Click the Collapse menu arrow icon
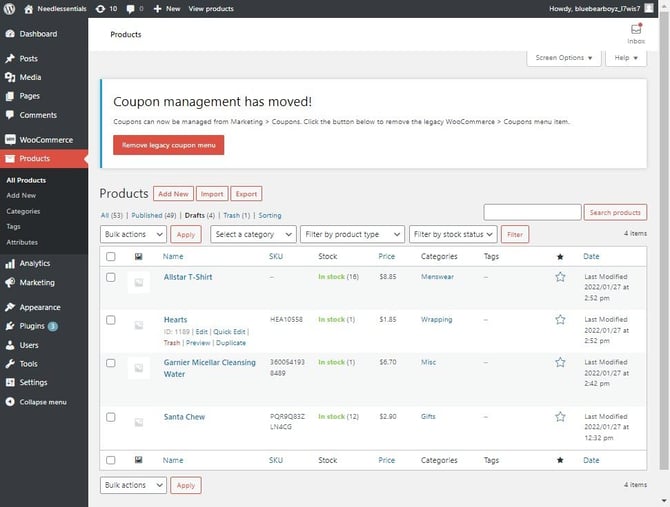 10,402
